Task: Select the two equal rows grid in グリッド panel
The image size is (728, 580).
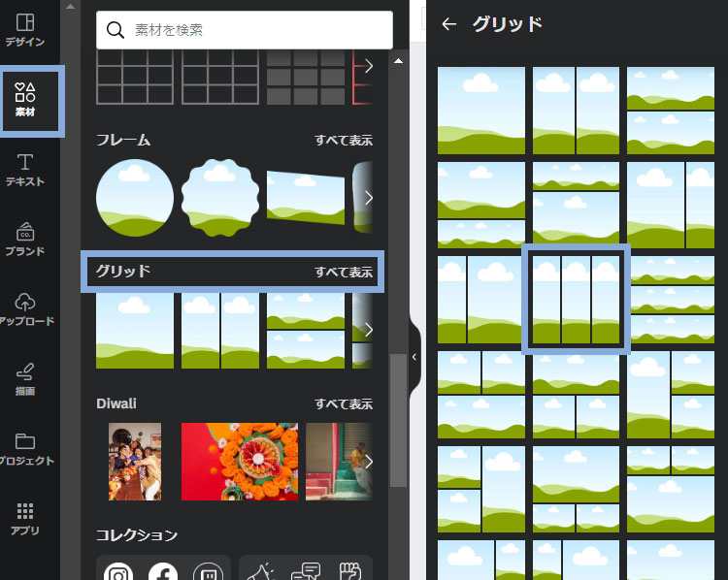Action: click(x=671, y=111)
